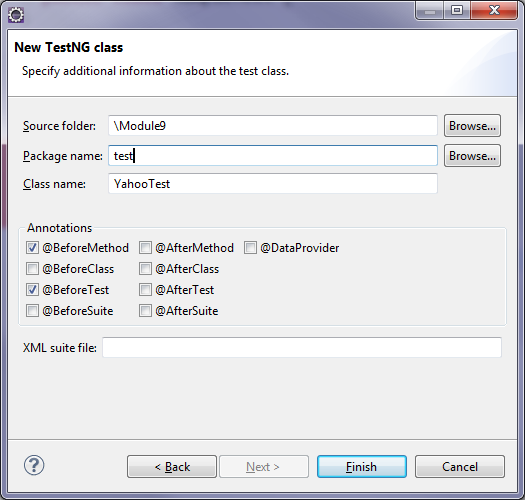Screen dimensions: 525x500
Task: Uncheck the @BeforeMethod annotation
Action: click(32, 248)
